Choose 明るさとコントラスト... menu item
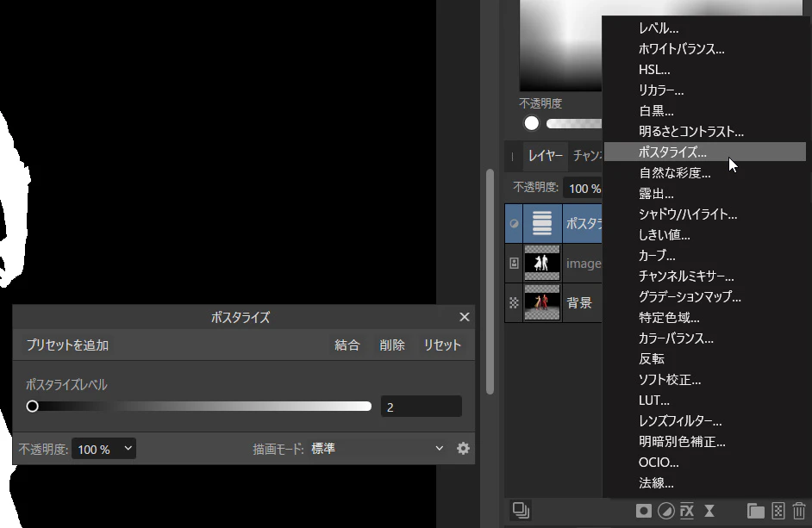The width and height of the screenshot is (812, 528). coord(705,132)
